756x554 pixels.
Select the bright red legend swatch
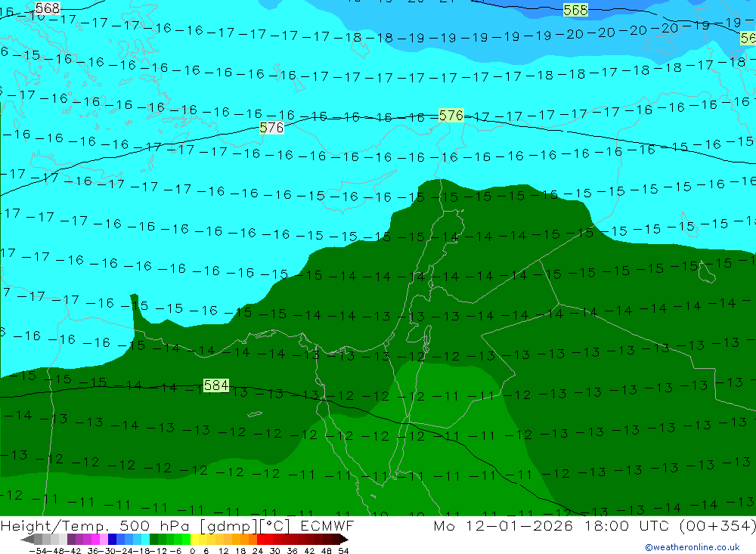tap(261, 540)
